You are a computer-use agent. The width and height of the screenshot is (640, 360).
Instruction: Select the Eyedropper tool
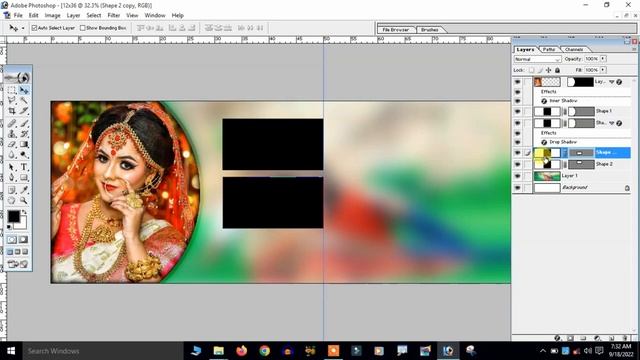(x=24, y=190)
